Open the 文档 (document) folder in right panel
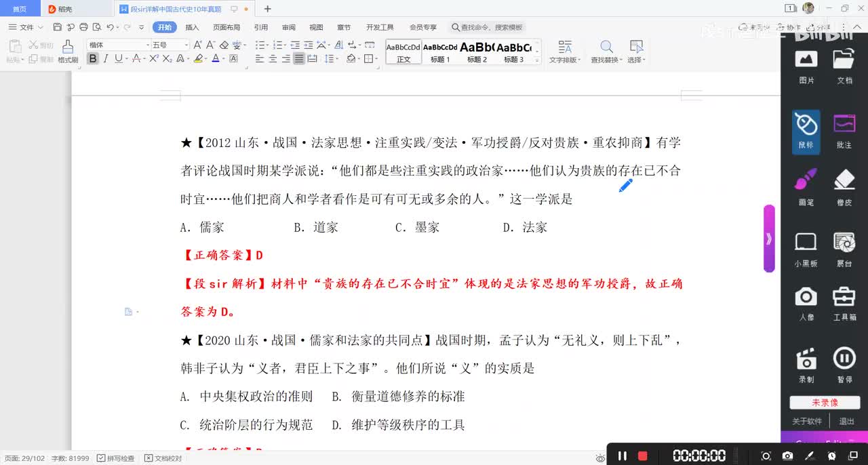The height and width of the screenshot is (465, 868). click(844, 66)
